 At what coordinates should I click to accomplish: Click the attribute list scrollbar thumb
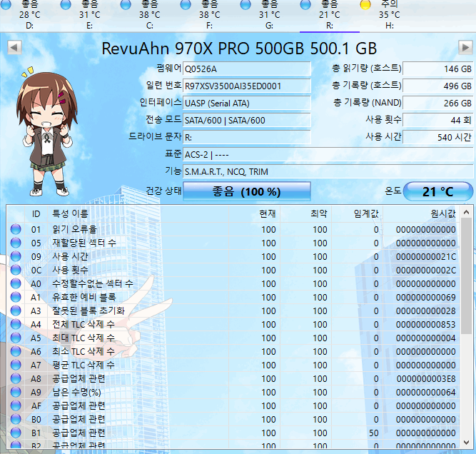pos(467,276)
